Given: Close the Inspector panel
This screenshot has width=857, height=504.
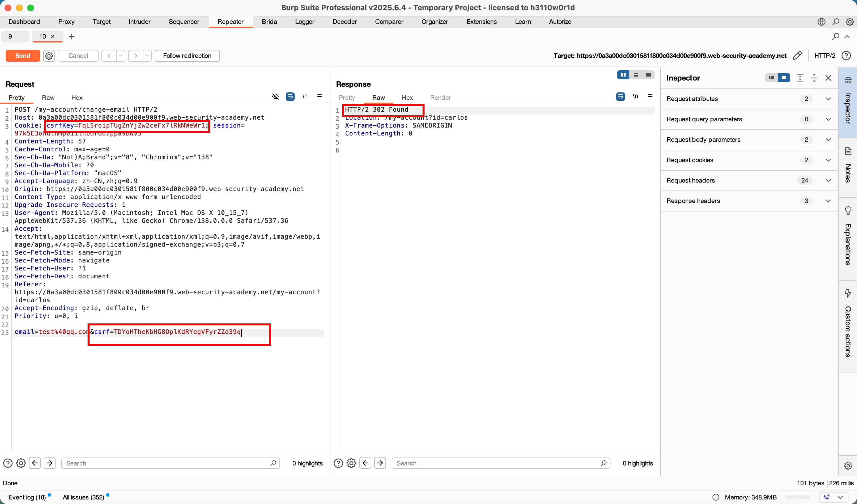Looking at the screenshot, I should coord(828,78).
